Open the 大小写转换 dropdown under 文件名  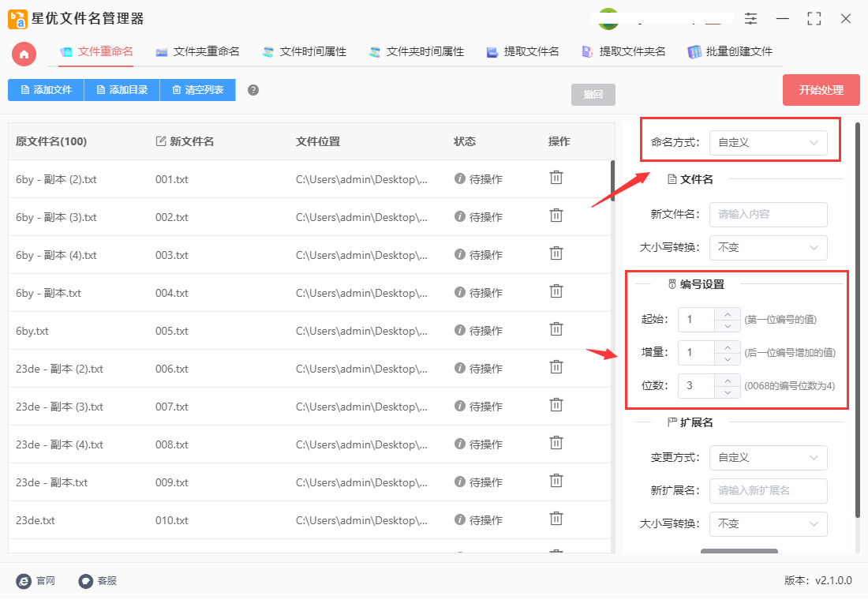coord(768,247)
